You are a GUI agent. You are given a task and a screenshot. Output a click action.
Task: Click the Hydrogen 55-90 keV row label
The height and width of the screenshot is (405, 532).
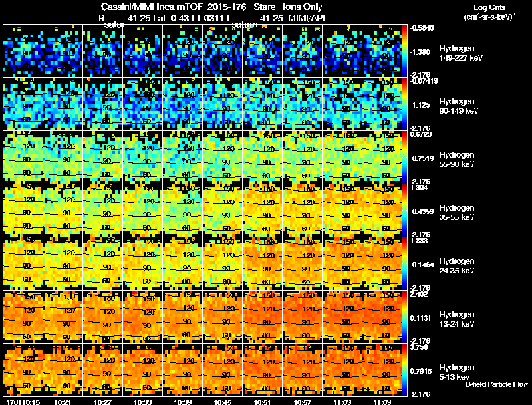pos(457,160)
